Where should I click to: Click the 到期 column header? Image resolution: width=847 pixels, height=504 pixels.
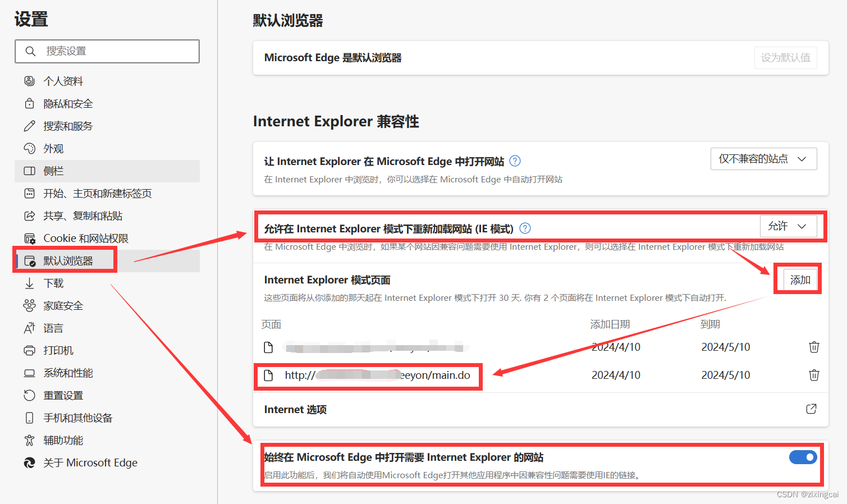[x=710, y=324]
